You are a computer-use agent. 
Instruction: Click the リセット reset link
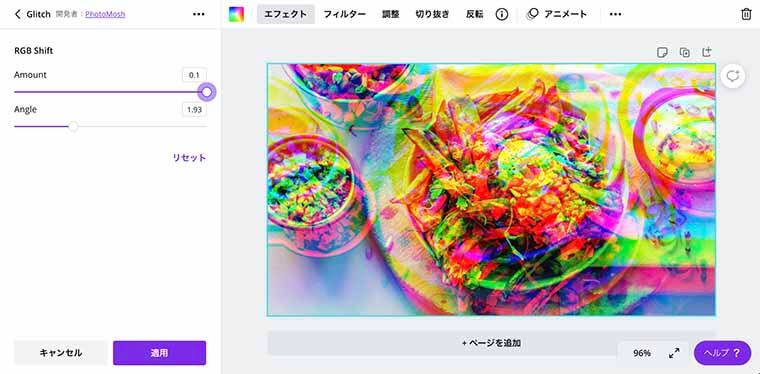190,157
